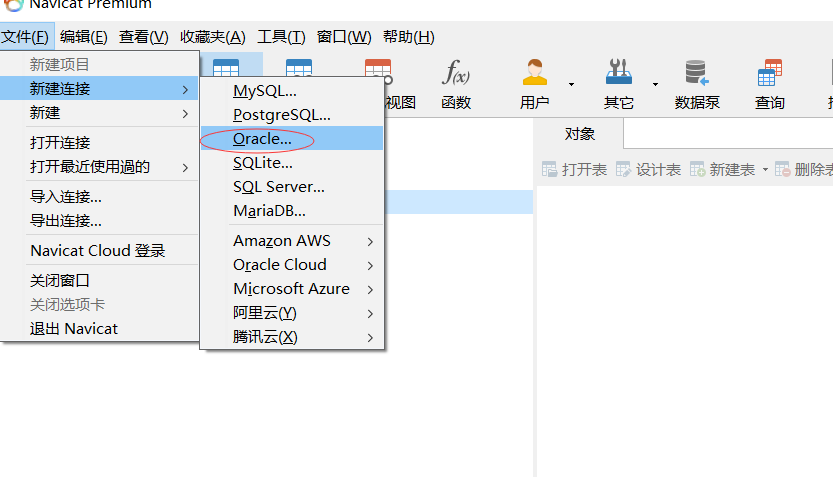Open the Data Pump (数据泵) toolbar icon
Viewport: 833px width, 477px height.
click(x=697, y=84)
